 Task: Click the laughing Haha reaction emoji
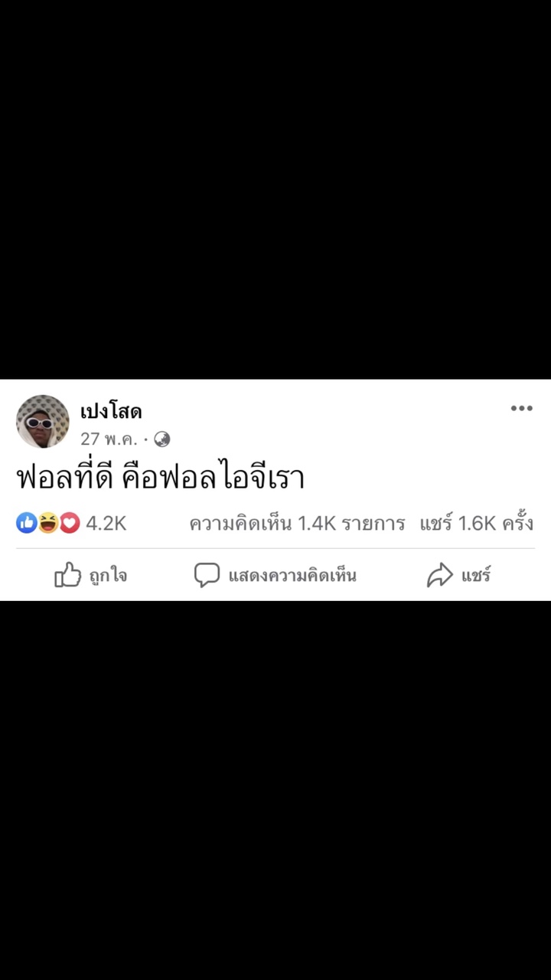coord(48,523)
